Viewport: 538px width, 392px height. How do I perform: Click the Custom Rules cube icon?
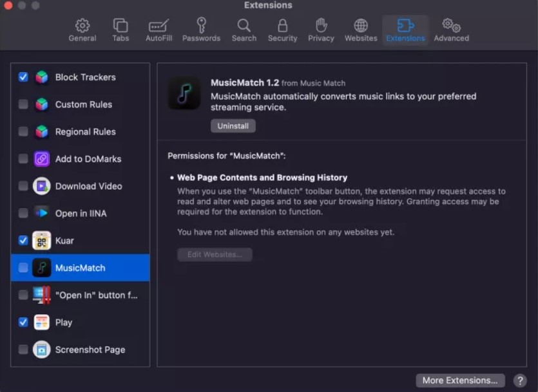[x=42, y=104]
